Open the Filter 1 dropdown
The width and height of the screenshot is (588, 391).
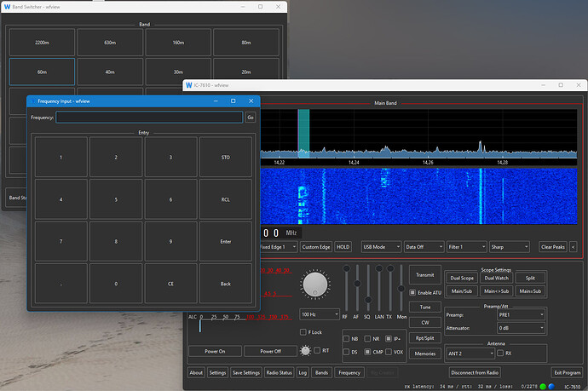click(466, 247)
